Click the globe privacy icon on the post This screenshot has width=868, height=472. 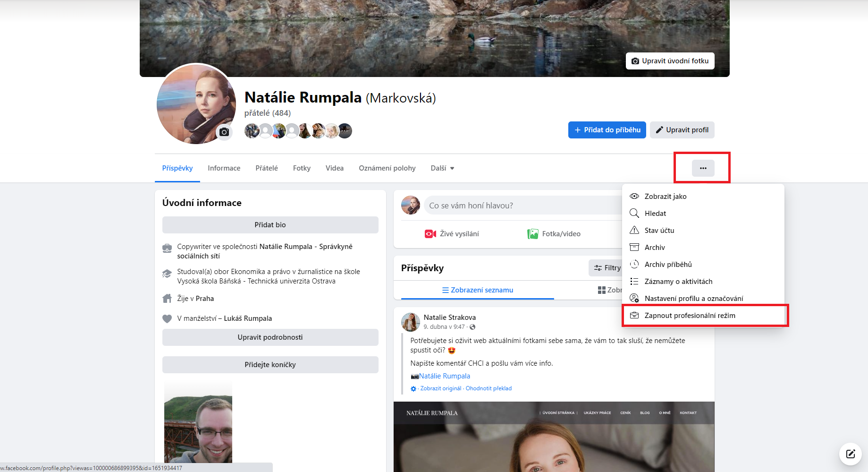[472, 327]
